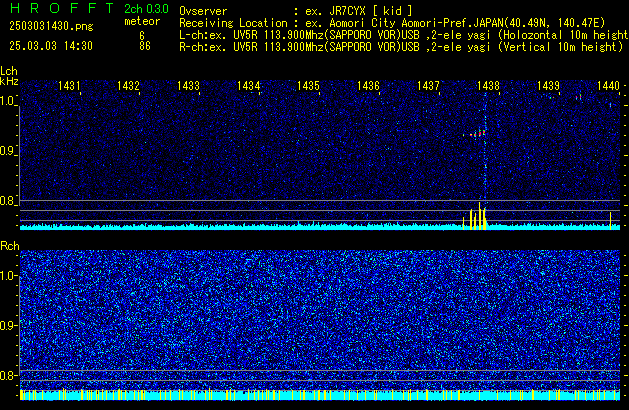Click the 'meteor' label
This screenshot has width=629, height=410.
click(142, 21)
